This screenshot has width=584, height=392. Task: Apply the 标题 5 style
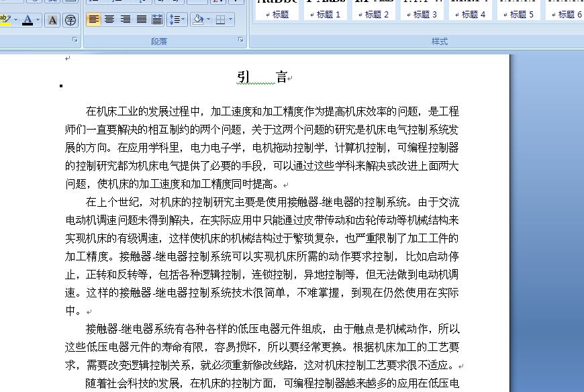[x=518, y=10]
